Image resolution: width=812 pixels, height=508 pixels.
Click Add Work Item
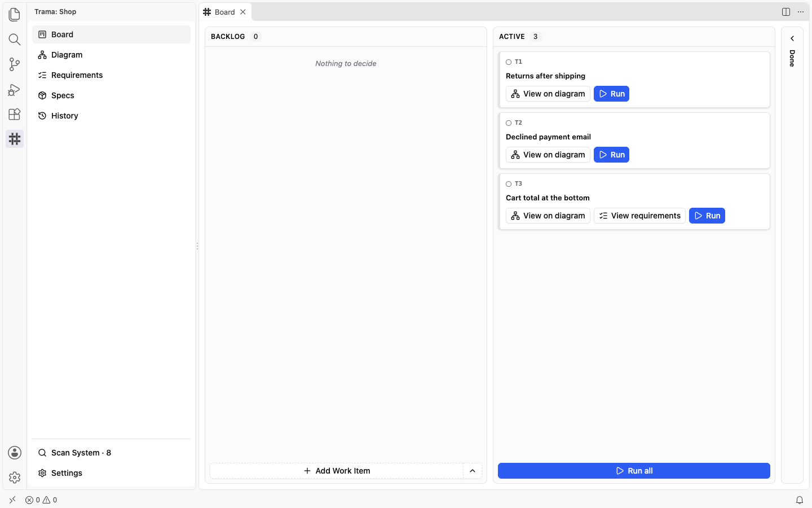point(337,471)
